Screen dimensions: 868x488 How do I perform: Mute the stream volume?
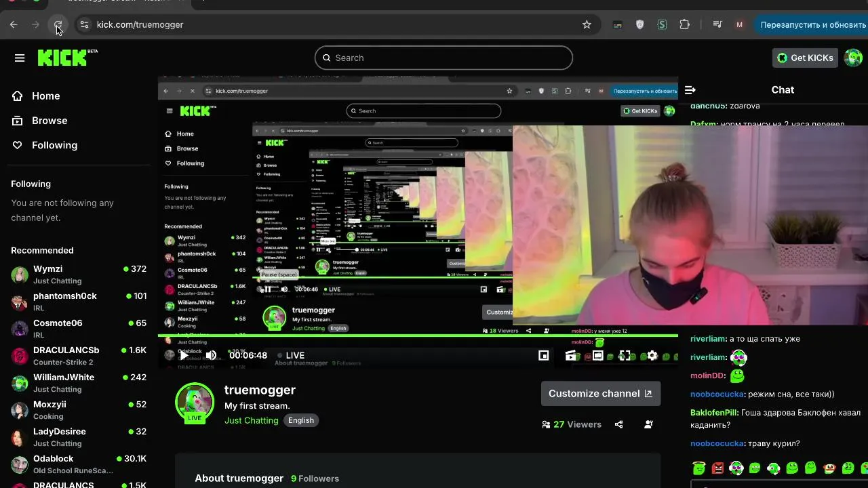(x=212, y=355)
